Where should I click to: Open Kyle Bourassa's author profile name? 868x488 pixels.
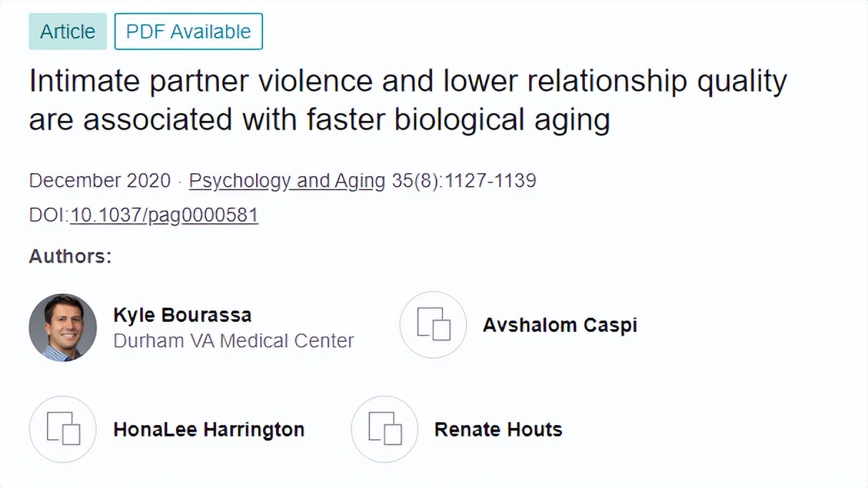click(182, 315)
